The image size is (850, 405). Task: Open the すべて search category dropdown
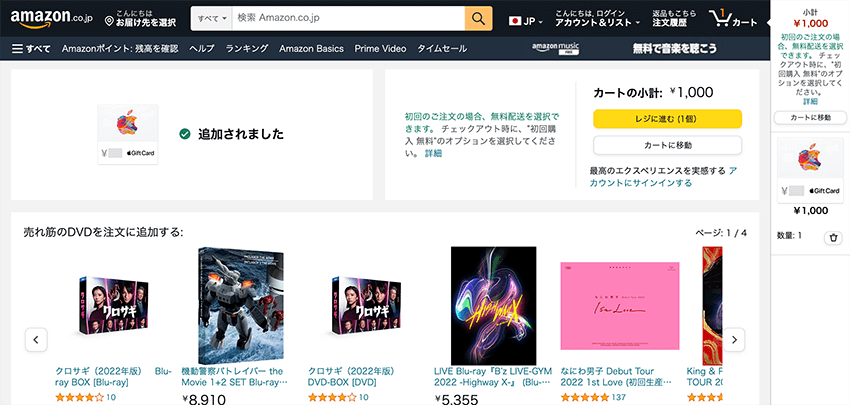tap(211, 18)
